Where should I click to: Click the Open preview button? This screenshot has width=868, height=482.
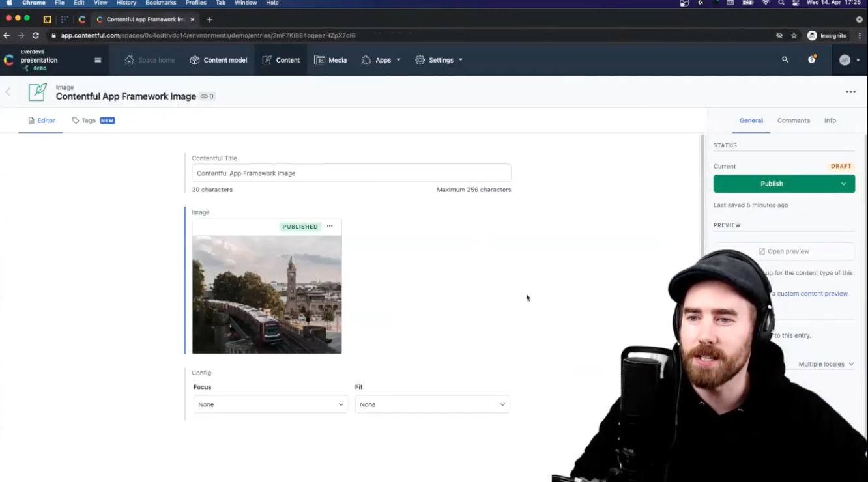click(784, 251)
